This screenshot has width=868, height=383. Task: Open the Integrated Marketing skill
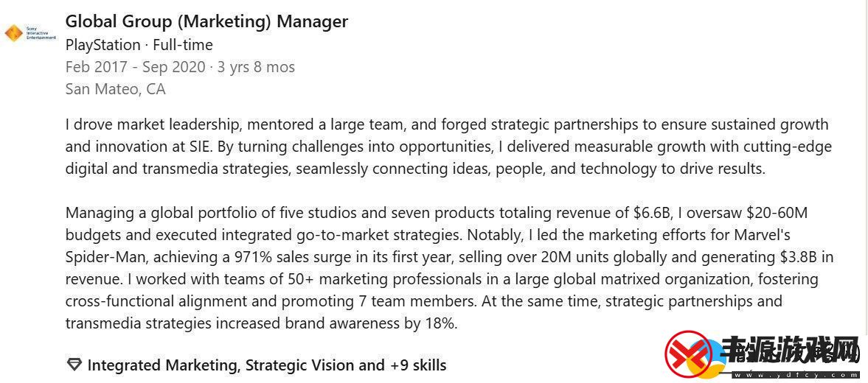(163, 365)
